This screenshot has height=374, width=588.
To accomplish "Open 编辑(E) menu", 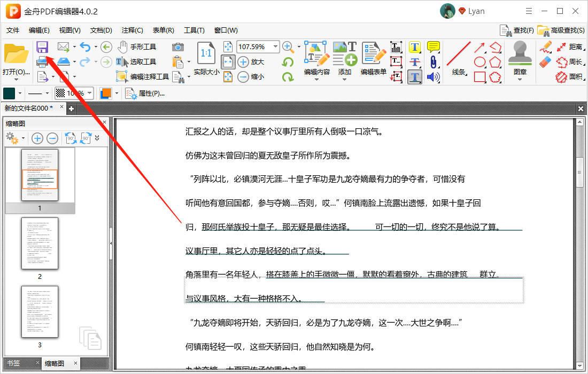I will (39, 30).
